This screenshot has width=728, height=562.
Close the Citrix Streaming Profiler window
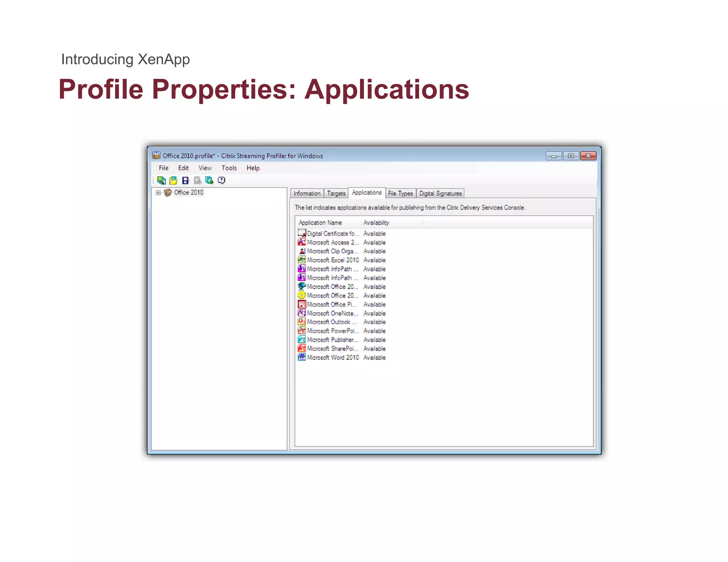coord(588,156)
